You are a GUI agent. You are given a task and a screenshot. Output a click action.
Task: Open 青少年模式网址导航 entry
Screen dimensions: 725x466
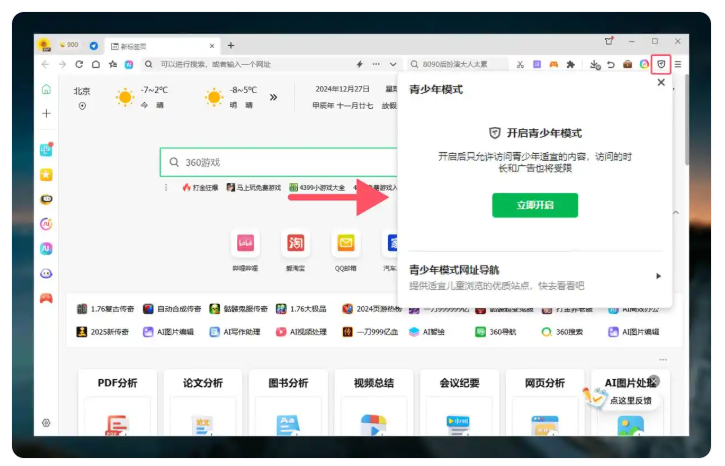(x=535, y=276)
